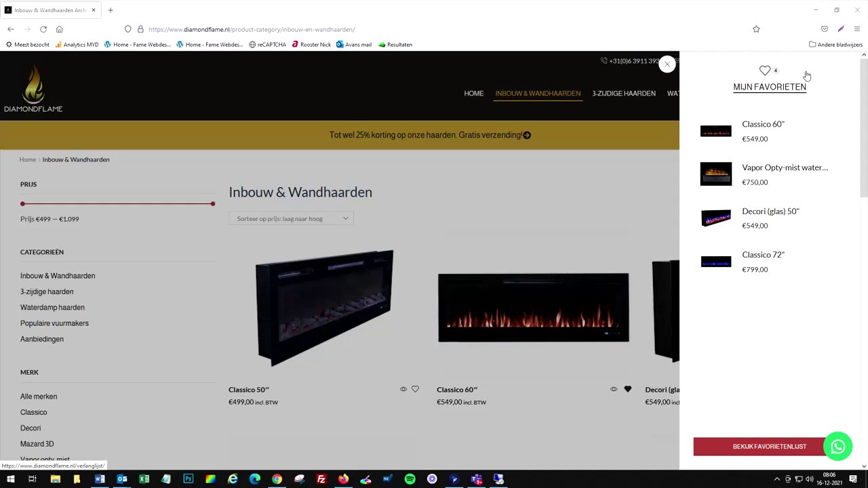Click the Diamondflame logo
This screenshot has height=488, width=868.
coord(33,89)
